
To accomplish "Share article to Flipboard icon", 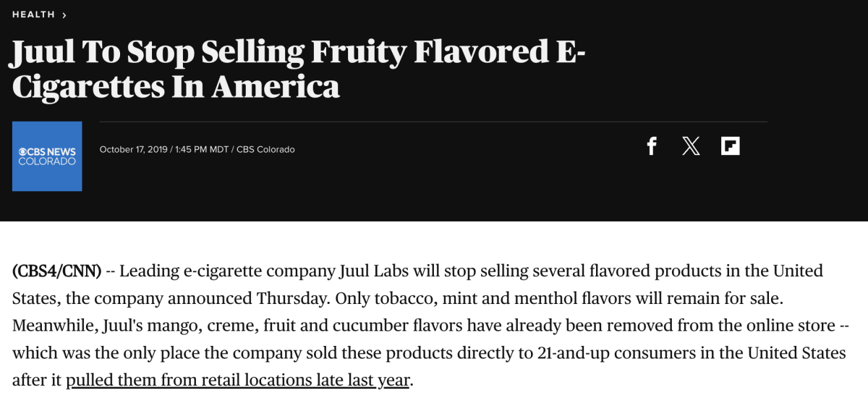I will tap(730, 146).
